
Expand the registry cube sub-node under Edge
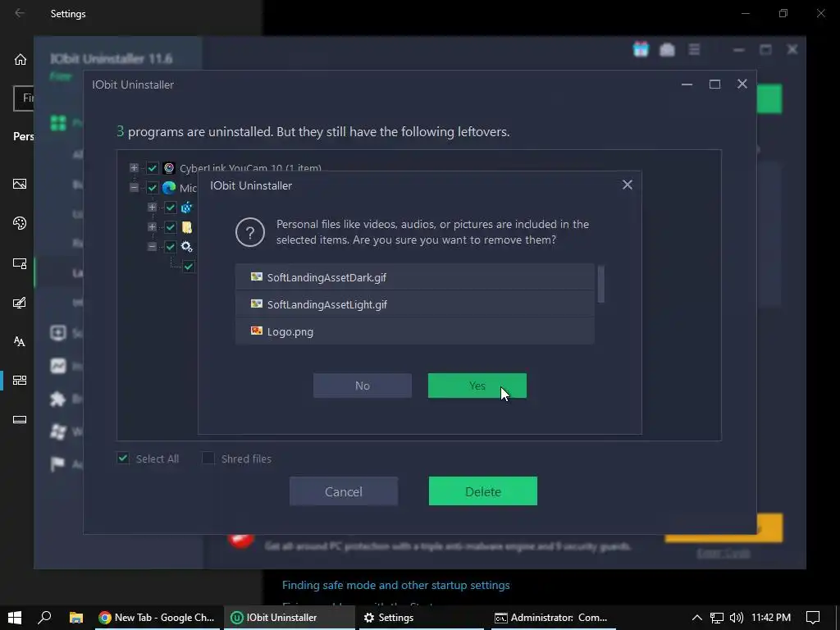pyautogui.click(x=152, y=207)
